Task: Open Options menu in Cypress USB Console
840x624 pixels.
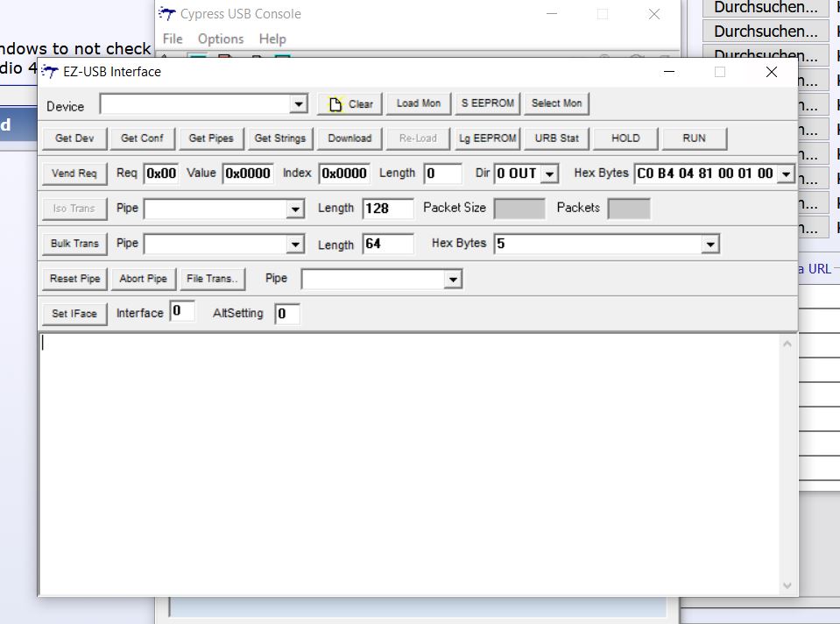Action: click(x=221, y=39)
